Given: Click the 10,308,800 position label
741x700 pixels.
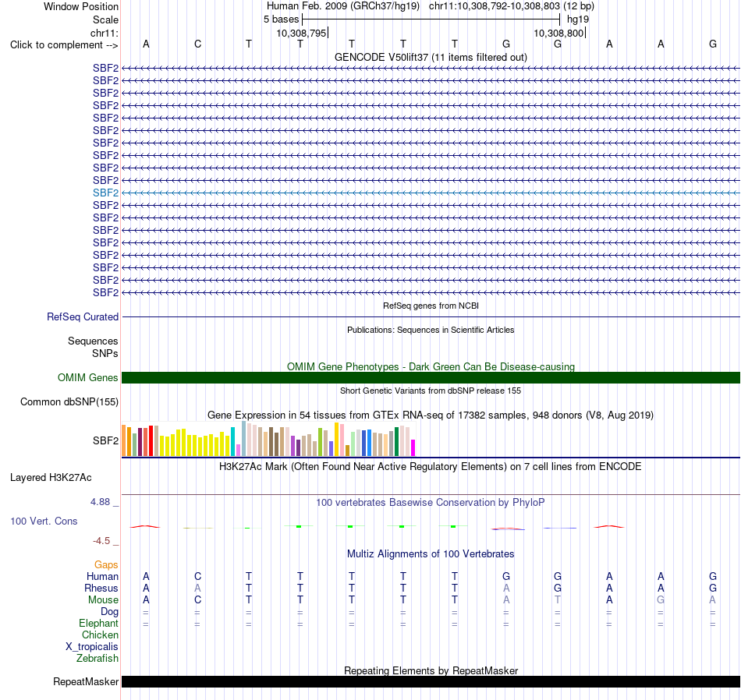Looking at the screenshot, I should [x=558, y=33].
